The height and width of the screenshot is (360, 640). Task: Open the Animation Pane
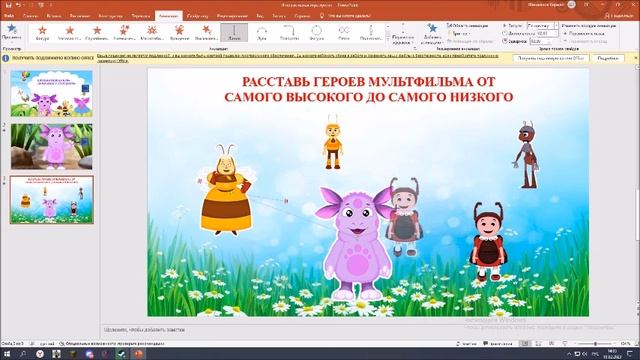tap(467, 26)
